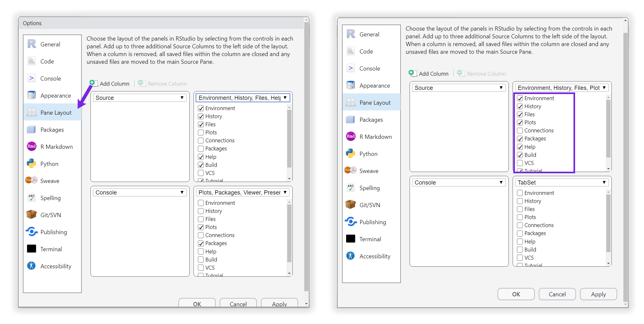Select Pane Layout category in left window
The image size is (644, 324).
(52, 112)
